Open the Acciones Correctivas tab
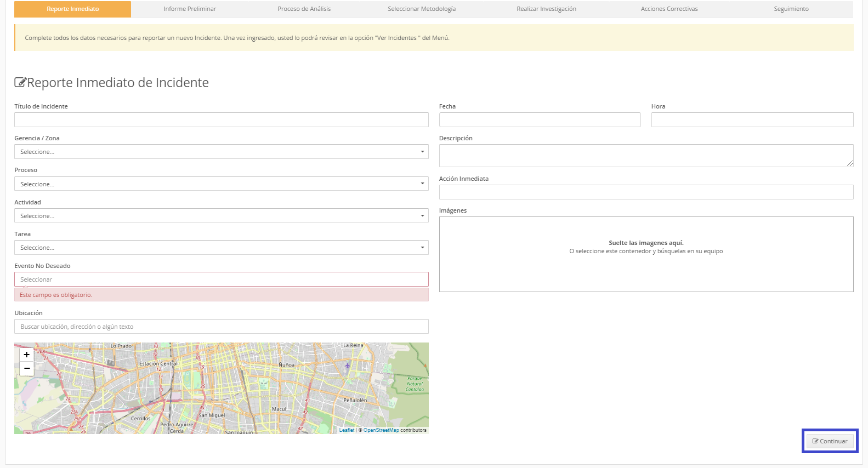868x468 pixels. pyautogui.click(x=670, y=9)
